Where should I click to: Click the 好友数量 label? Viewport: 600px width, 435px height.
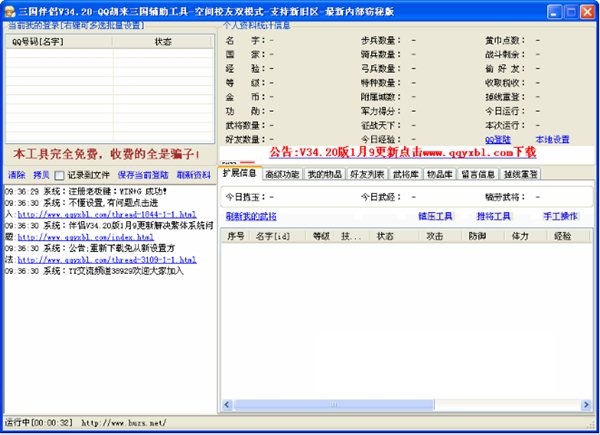[245, 140]
